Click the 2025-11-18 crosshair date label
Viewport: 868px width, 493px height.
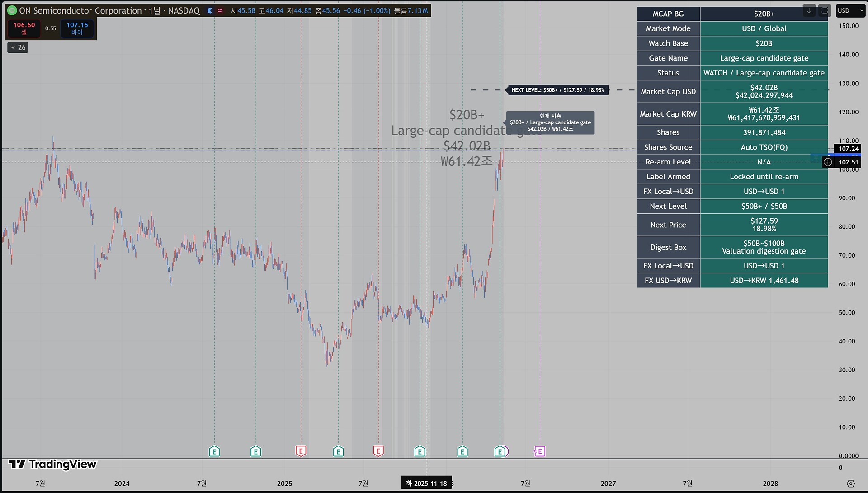(426, 483)
